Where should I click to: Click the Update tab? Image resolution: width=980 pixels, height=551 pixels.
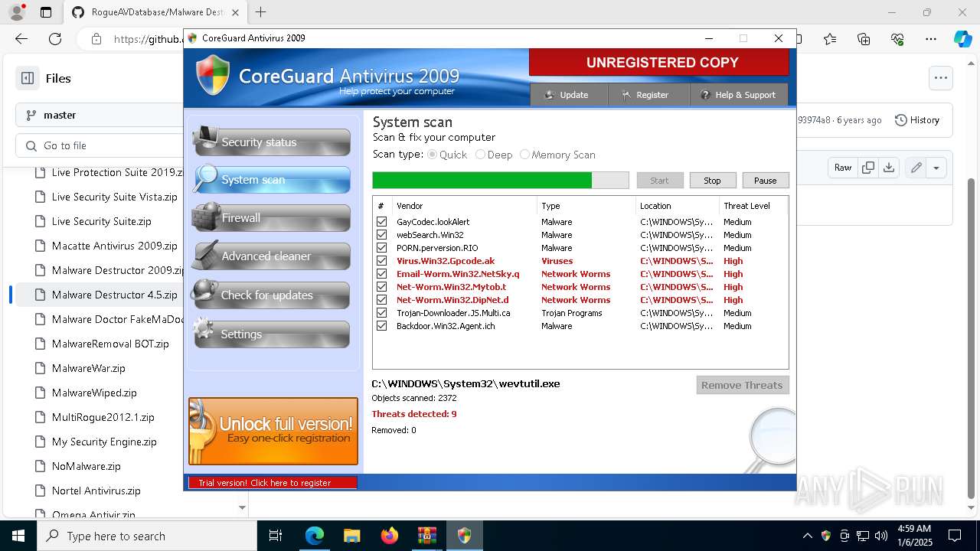point(569,95)
